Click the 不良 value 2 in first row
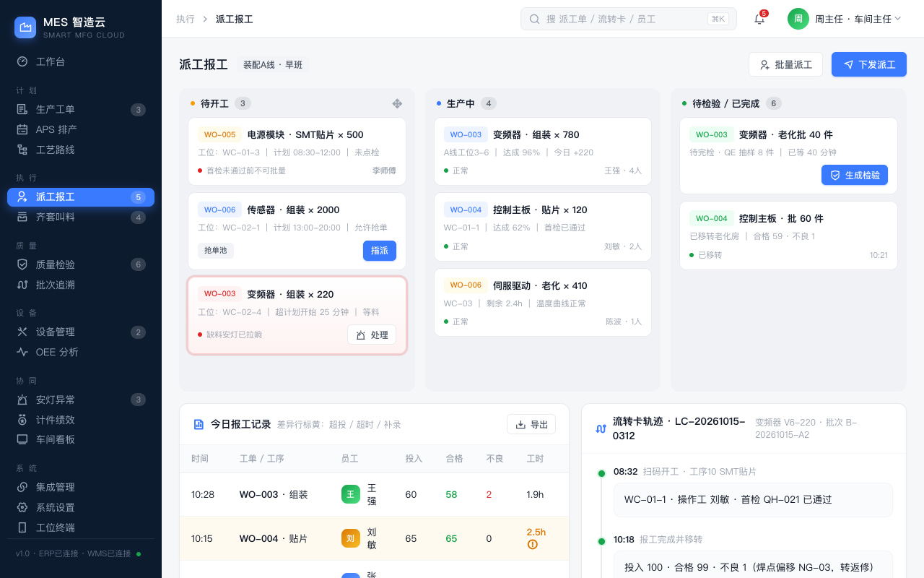This screenshot has width=924, height=578. [489, 494]
